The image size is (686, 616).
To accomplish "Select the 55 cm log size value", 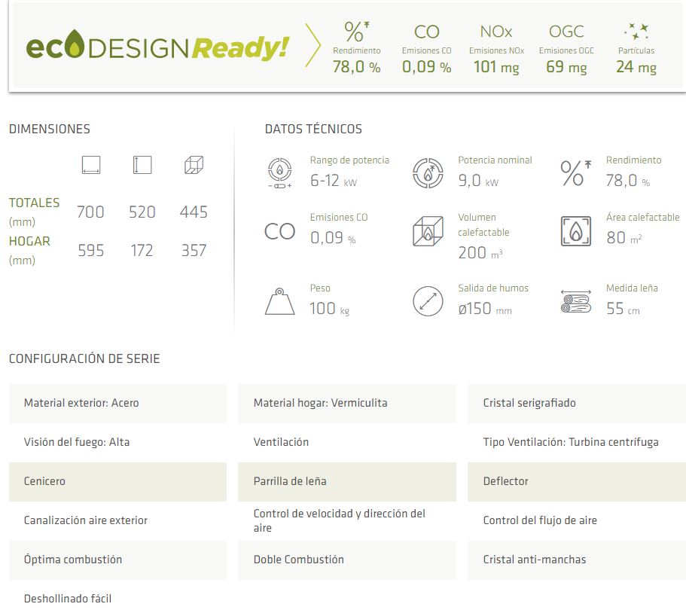I will pyautogui.click(x=623, y=309).
